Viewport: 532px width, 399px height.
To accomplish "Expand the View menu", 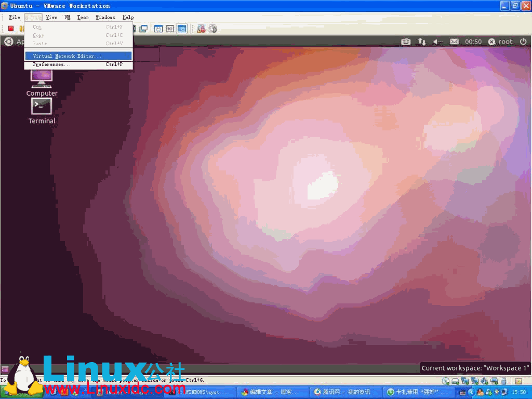I will 51,17.
